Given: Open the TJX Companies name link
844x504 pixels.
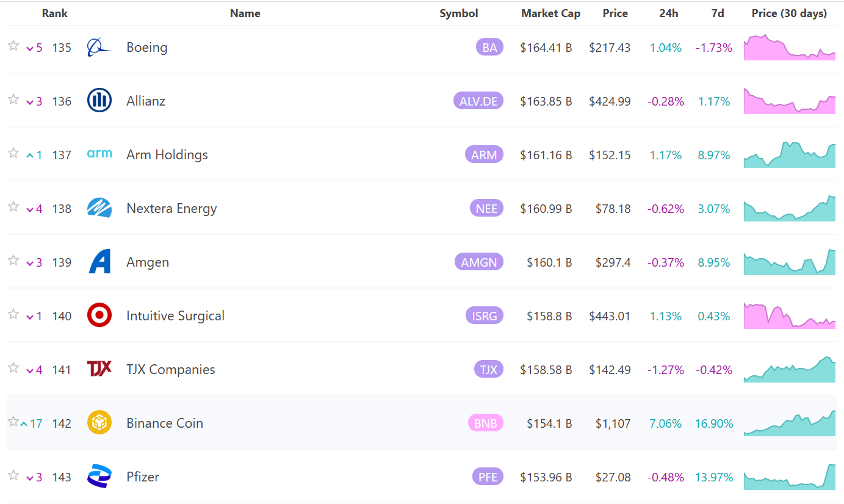Looking at the screenshot, I should pos(170,370).
